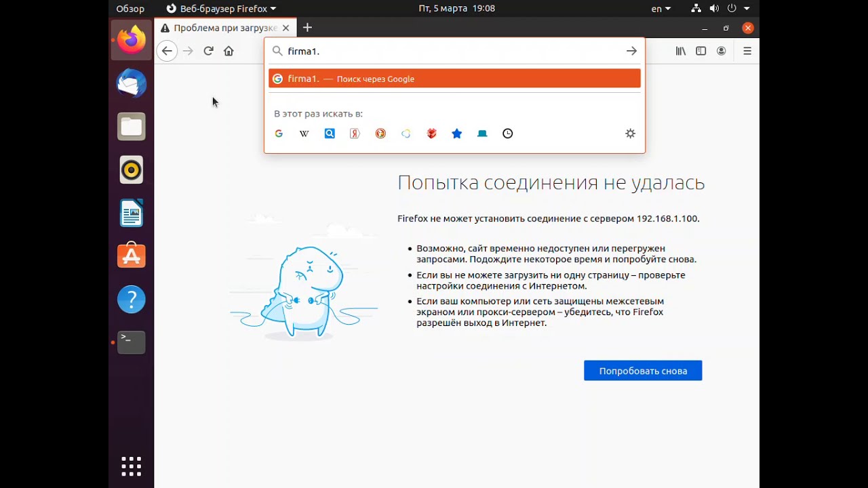
Task: Open the Firefox account icon
Action: 722,51
